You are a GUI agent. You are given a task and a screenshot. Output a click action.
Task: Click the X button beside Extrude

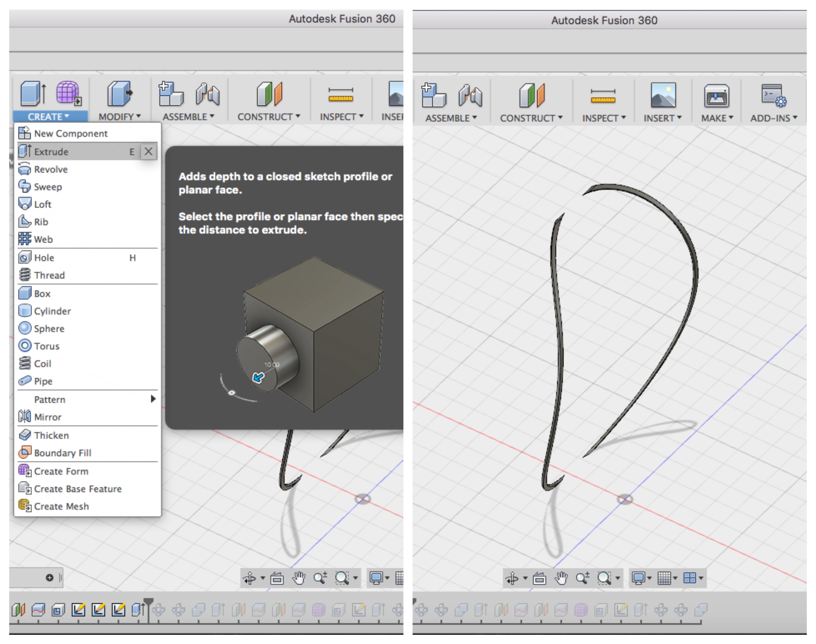pos(149,152)
